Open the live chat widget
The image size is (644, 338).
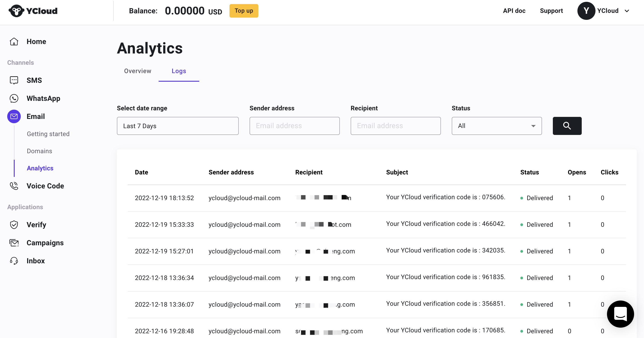pyautogui.click(x=620, y=314)
